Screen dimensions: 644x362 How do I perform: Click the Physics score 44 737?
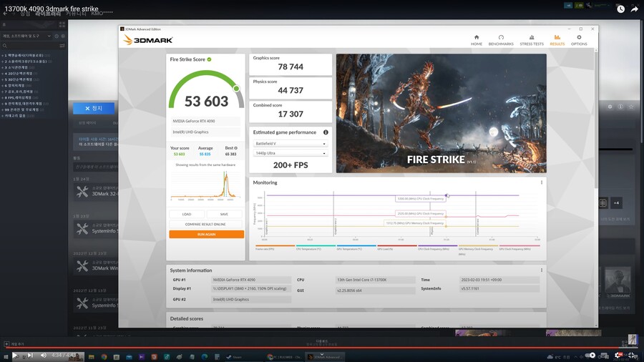[x=291, y=90]
